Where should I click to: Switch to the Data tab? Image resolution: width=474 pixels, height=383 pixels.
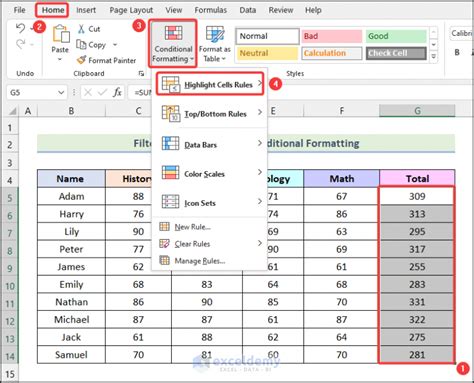click(x=248, y=10)
